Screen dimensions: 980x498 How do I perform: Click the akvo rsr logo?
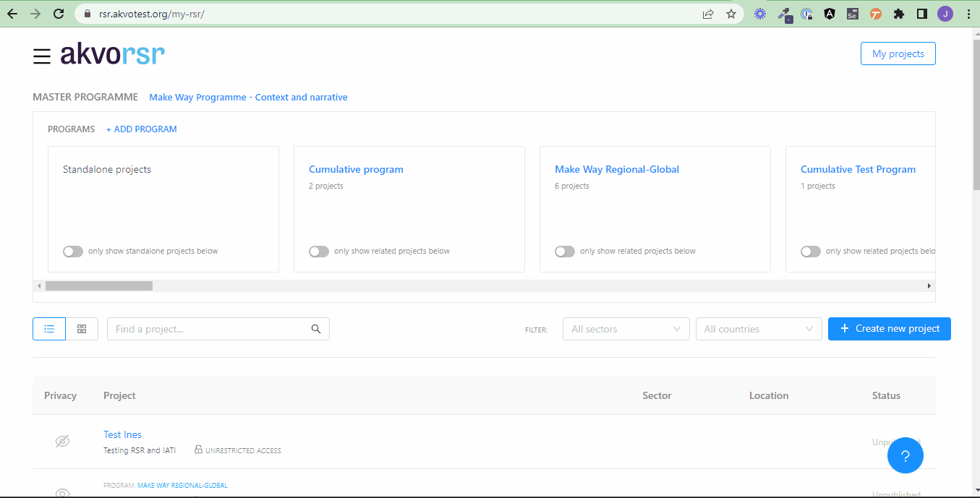coord(112,54)
